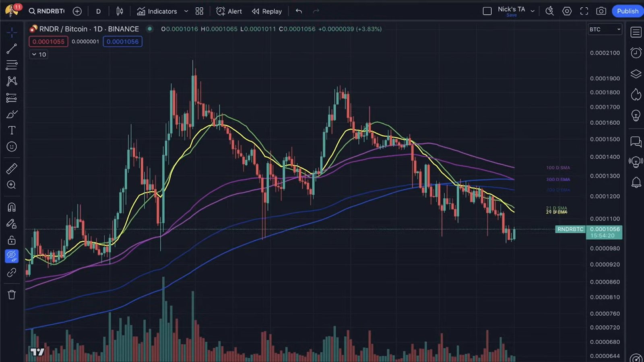
Task: Select the text annotation tool
Action: point(12,130)
